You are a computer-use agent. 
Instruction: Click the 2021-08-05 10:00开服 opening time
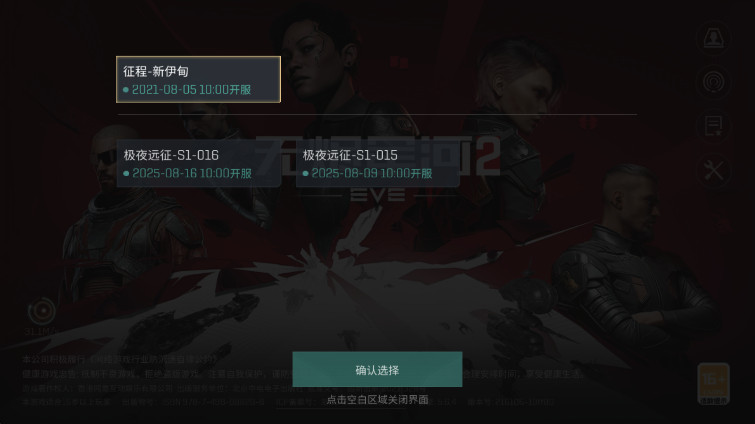coord(192,90)
